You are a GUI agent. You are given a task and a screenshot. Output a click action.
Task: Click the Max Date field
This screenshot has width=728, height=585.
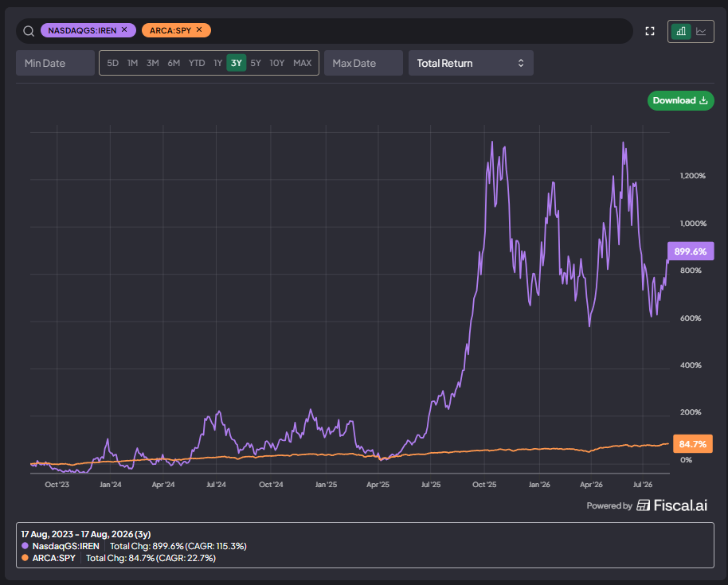pyautogui.click(x=363, y=63)
